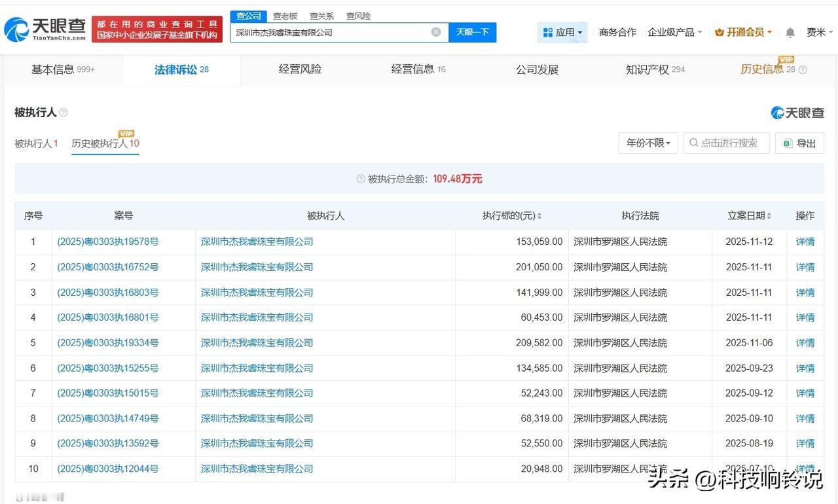The width and height of the screenshot is (838, 504).
Task: Open the 商务合作 link
Action: pos(617,32)
